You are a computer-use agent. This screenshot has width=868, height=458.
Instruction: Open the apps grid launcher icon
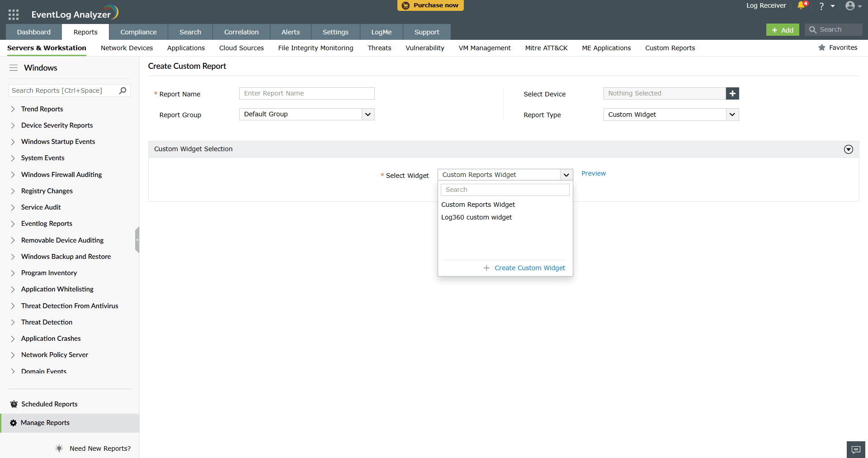point(14,14)
